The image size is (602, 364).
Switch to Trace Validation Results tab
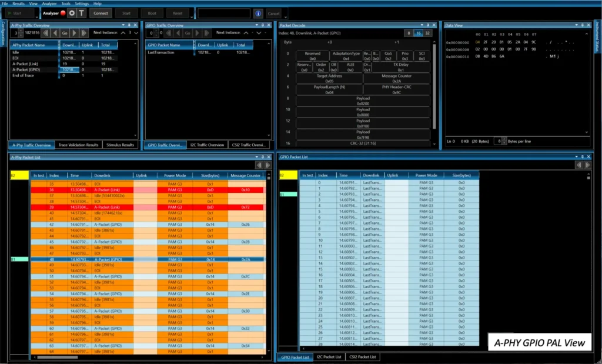coord(78,145)
